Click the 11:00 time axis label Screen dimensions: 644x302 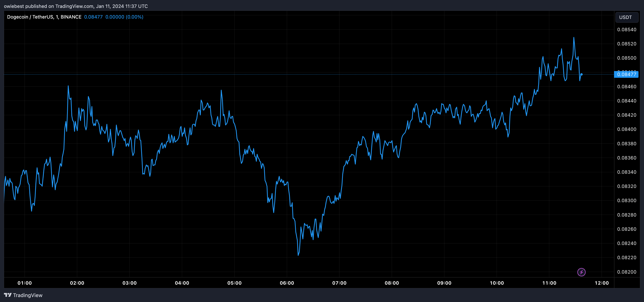click(549, 283)
